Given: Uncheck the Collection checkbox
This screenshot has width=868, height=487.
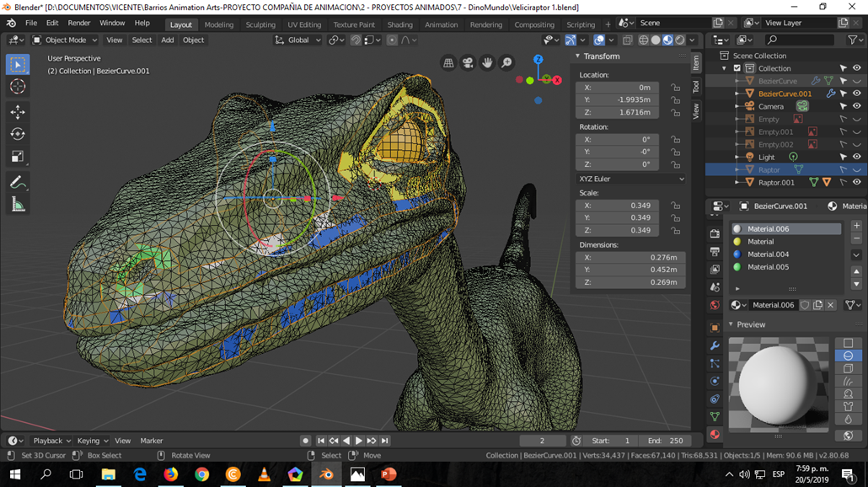Looking at the screenshot, I should (737, 68).
